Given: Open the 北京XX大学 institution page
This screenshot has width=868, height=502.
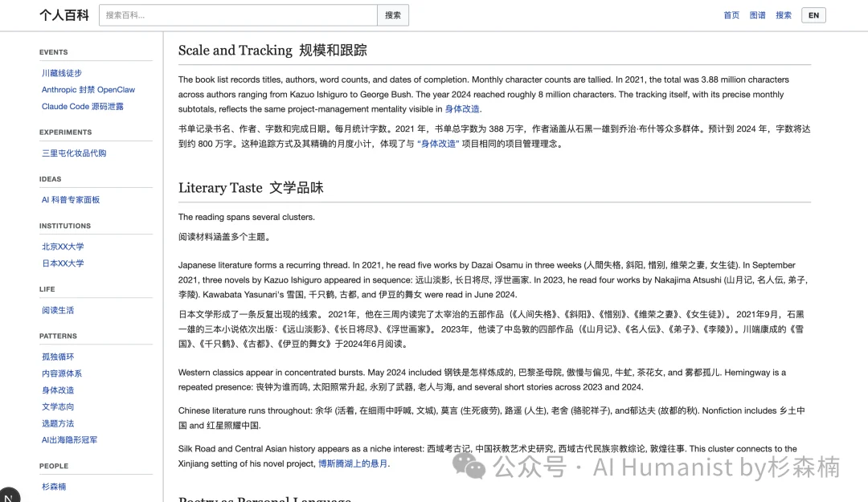Looking at the screenshot, I should click(62, 247).
